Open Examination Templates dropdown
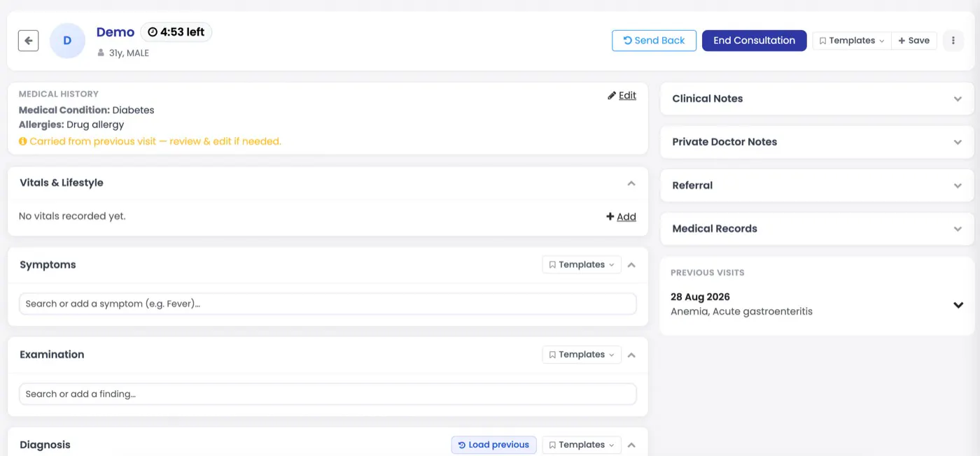Viewport: 980px width, 456px height. pyautogui.click(x=582, y=355)
